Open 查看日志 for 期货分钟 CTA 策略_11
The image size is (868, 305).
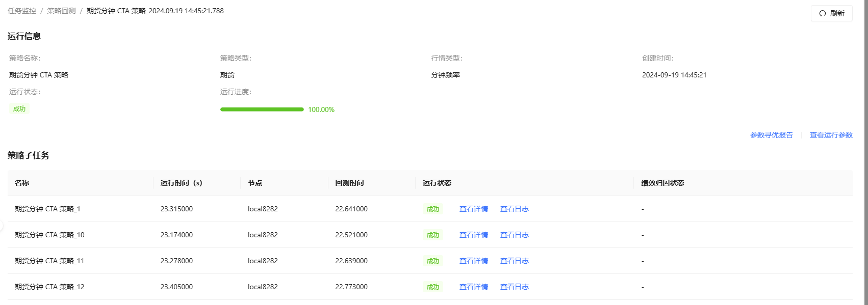point(514,261)
